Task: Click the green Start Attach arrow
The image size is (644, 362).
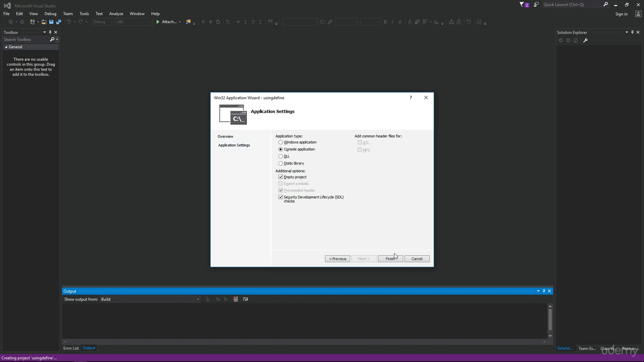Action: (x=158, y=22)
